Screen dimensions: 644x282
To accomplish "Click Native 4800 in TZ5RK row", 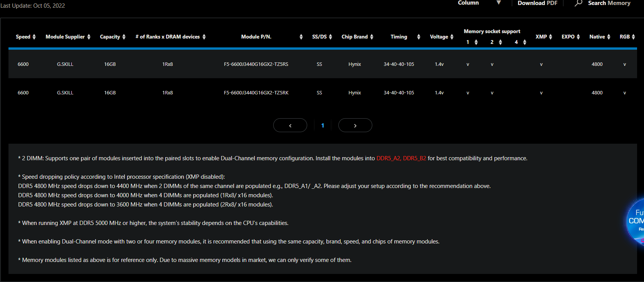I will click(597, 93).
